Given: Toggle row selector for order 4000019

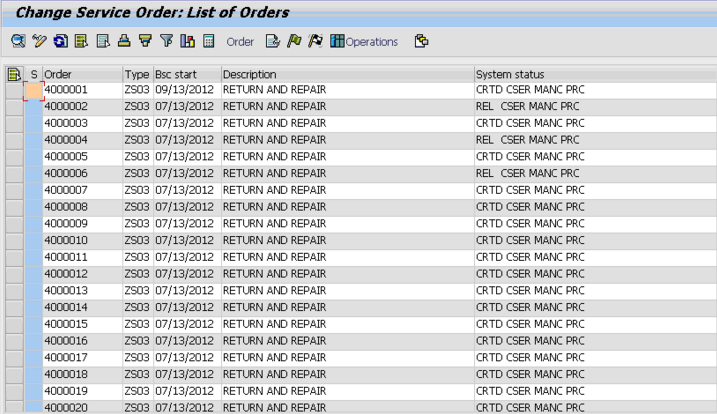Looking at the screenshot, I should (15, 391).
